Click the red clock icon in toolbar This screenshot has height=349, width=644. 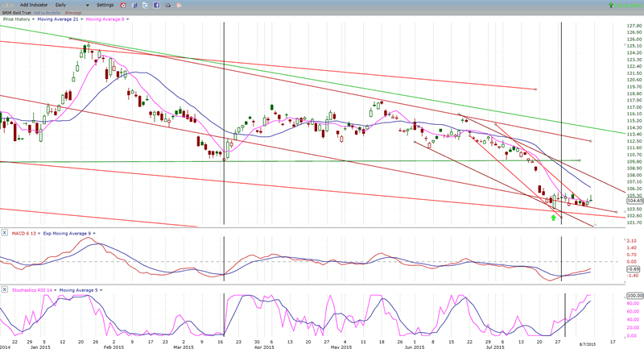click(123, 5)
